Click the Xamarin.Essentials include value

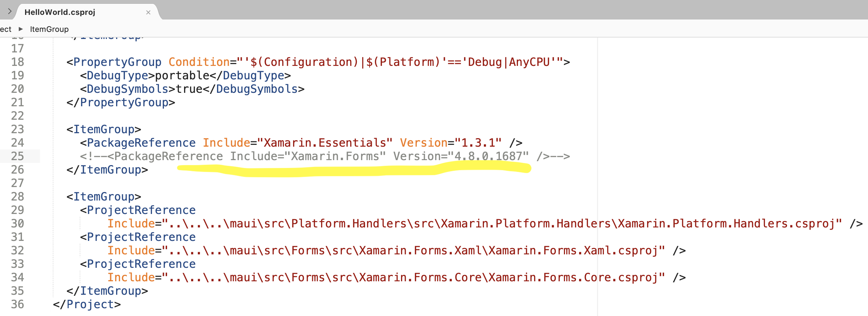[x=324, y=143]
